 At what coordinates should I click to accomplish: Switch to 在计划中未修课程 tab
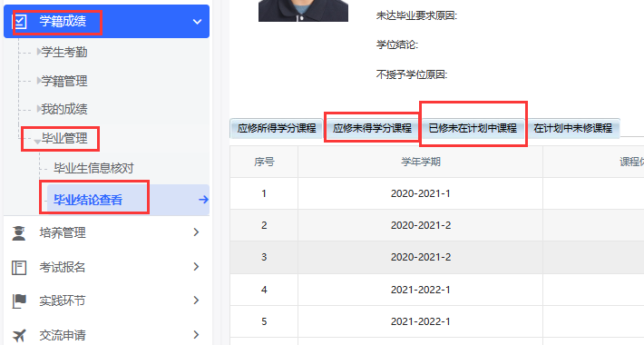[573, 128]
